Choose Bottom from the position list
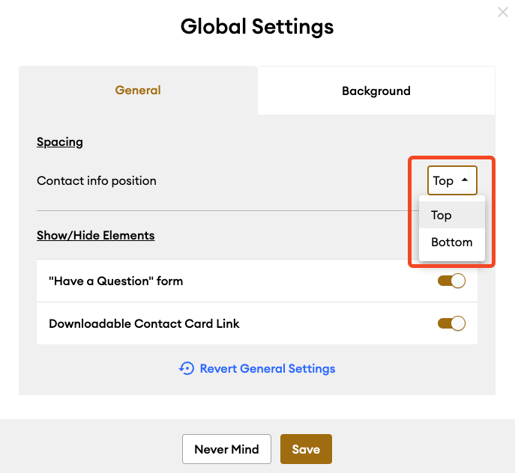 452,242
